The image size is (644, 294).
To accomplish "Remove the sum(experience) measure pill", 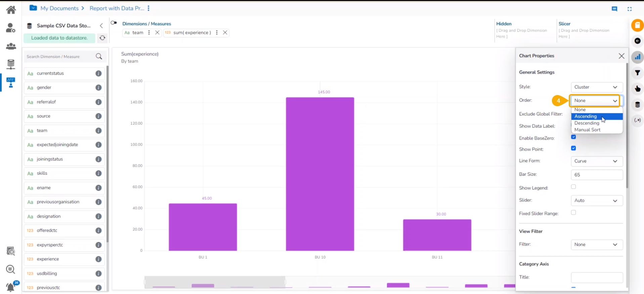I will (x=225, y=33).
